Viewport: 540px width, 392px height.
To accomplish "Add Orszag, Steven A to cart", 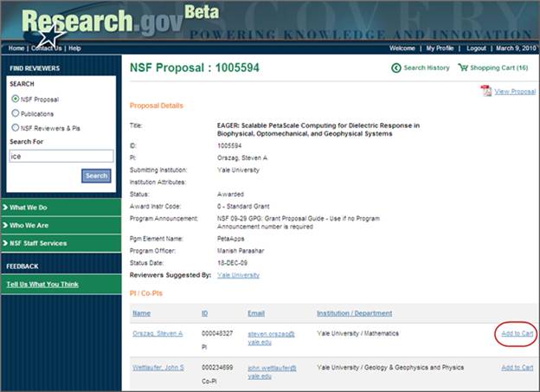I will point(517,333).
